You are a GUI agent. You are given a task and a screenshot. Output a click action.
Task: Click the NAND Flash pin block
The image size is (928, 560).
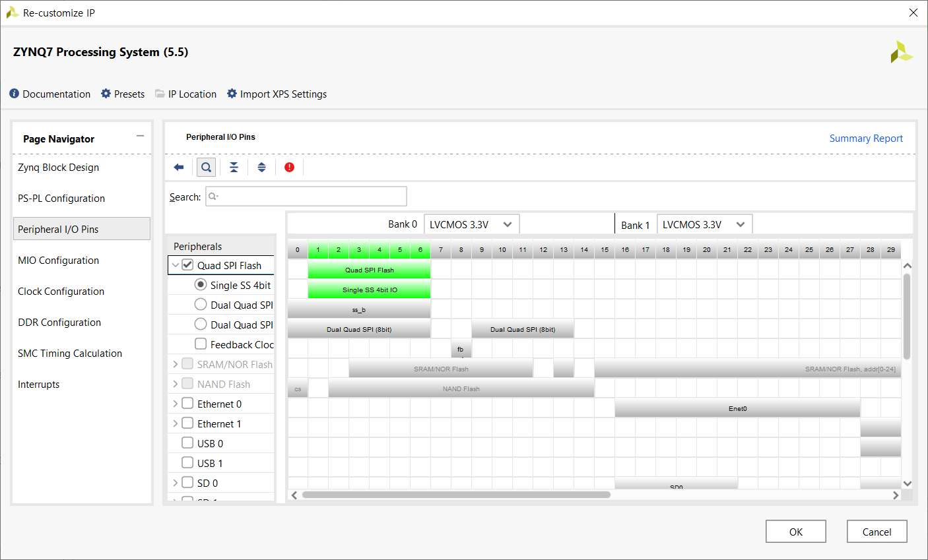pyautogui.click(x=461, y=389)
